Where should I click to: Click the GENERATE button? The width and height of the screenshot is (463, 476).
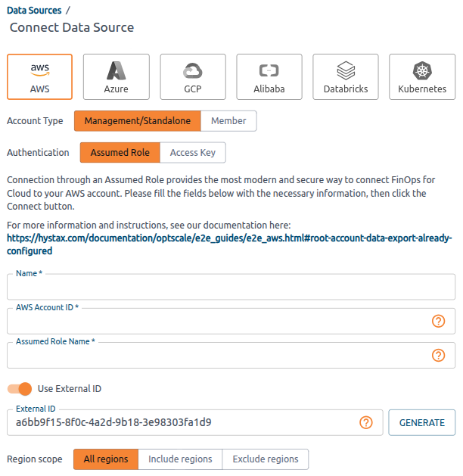pos(422,422)
